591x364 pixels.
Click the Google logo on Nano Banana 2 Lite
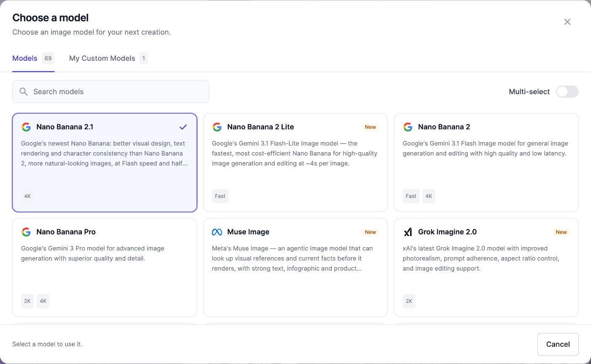(217, 127)
